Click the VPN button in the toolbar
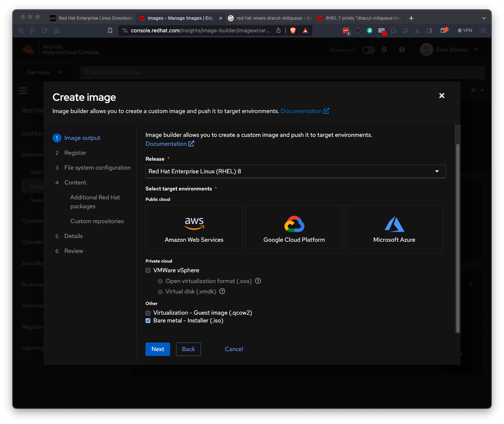The image size is (504, 424). (465, 30)
